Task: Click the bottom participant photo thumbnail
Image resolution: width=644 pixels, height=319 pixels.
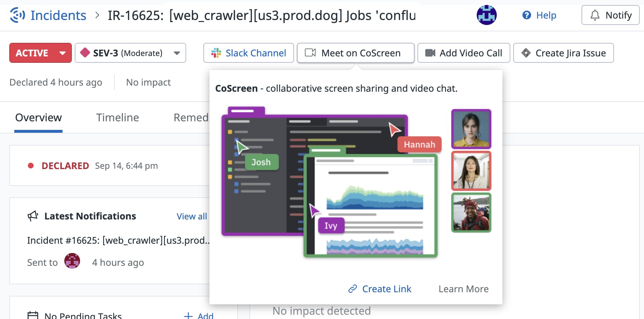Action: pyautogui.click(x=471, y=213)
